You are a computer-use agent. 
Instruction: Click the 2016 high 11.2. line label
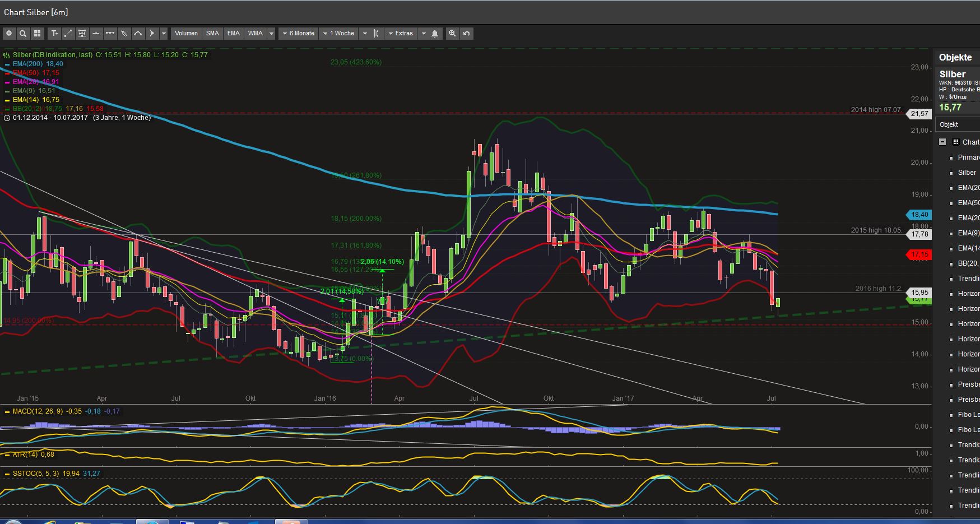tap(879, 289)
